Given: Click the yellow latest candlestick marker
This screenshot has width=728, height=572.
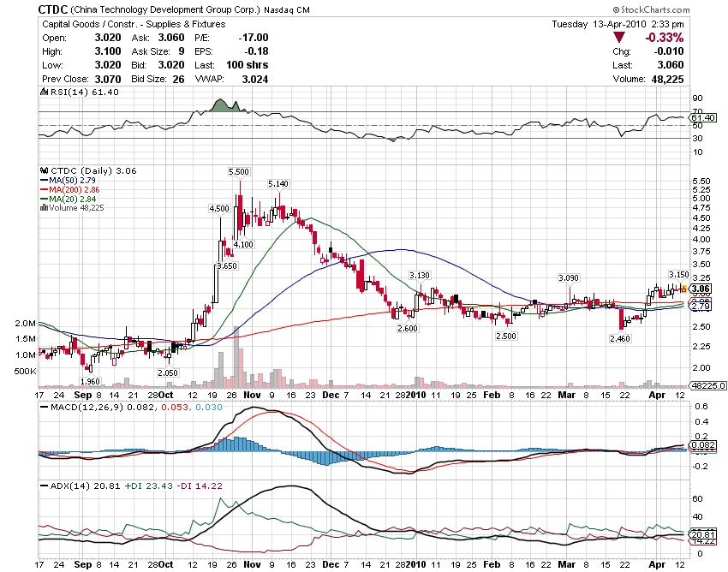Looking at the screenshot, I should [x=683, y=289].
